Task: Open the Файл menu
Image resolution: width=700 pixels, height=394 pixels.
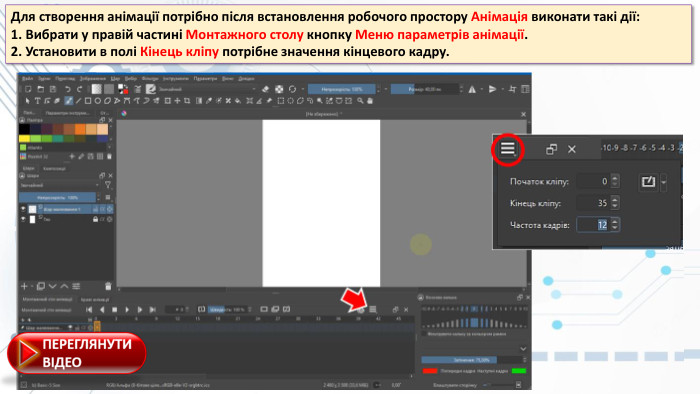Action: pos(27,79)
